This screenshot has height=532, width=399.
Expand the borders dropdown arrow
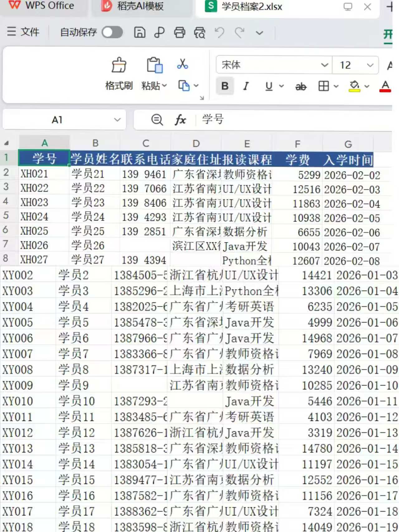pos(336,86)
